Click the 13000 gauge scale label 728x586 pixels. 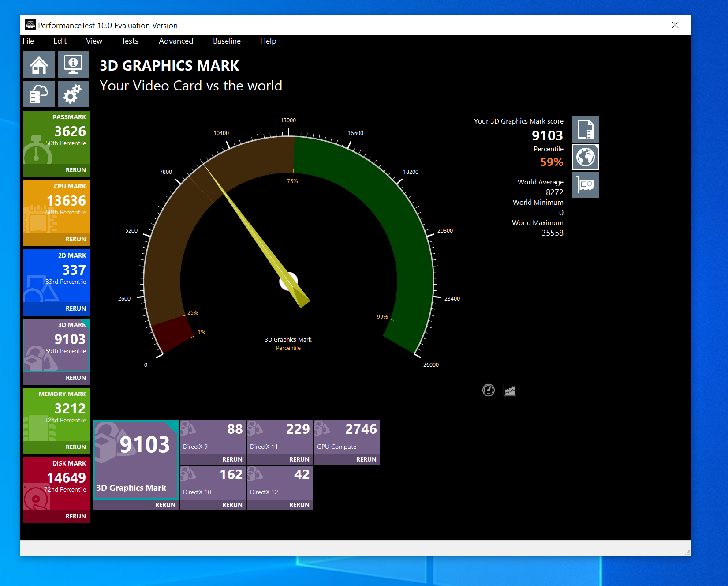point(288,120)
